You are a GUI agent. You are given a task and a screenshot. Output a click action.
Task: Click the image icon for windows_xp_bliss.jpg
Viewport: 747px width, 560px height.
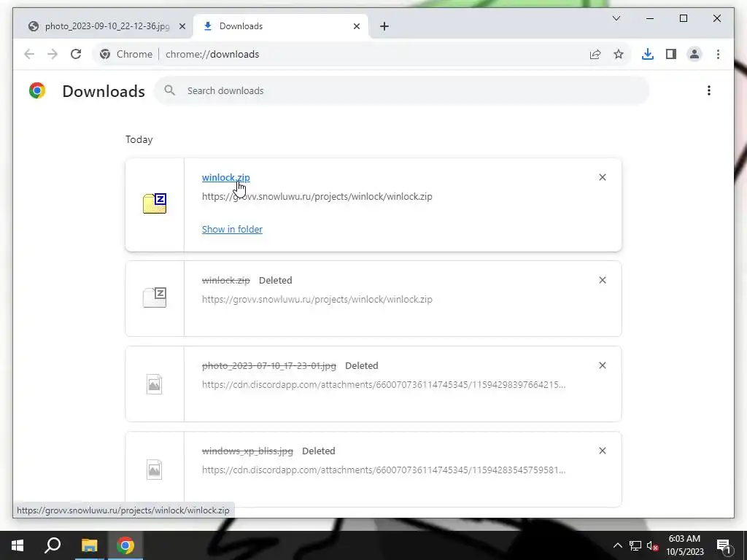click(155, 470)
